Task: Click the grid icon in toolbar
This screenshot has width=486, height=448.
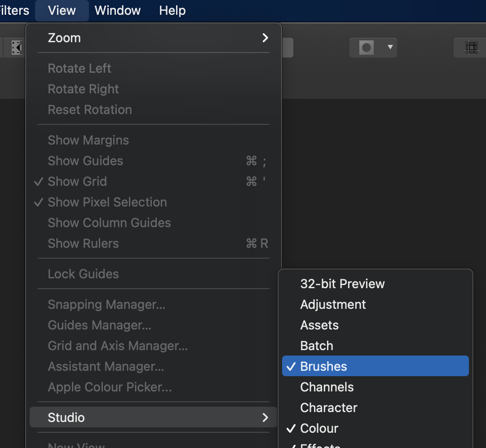Action: click(471, 48)
